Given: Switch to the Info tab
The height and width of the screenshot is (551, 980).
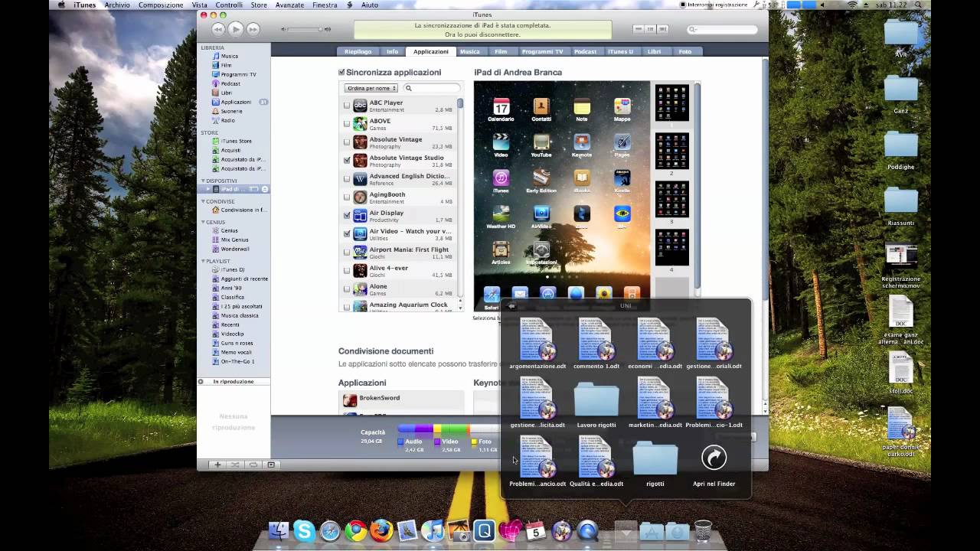Looking at the screenshot, I should (392, 51).
